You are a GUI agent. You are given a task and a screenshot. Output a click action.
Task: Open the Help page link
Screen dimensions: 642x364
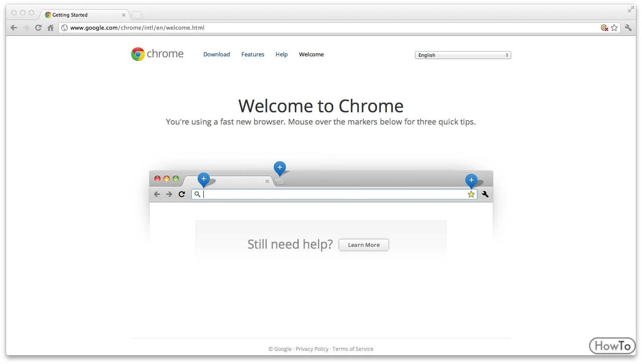click(x=281, y=55)
